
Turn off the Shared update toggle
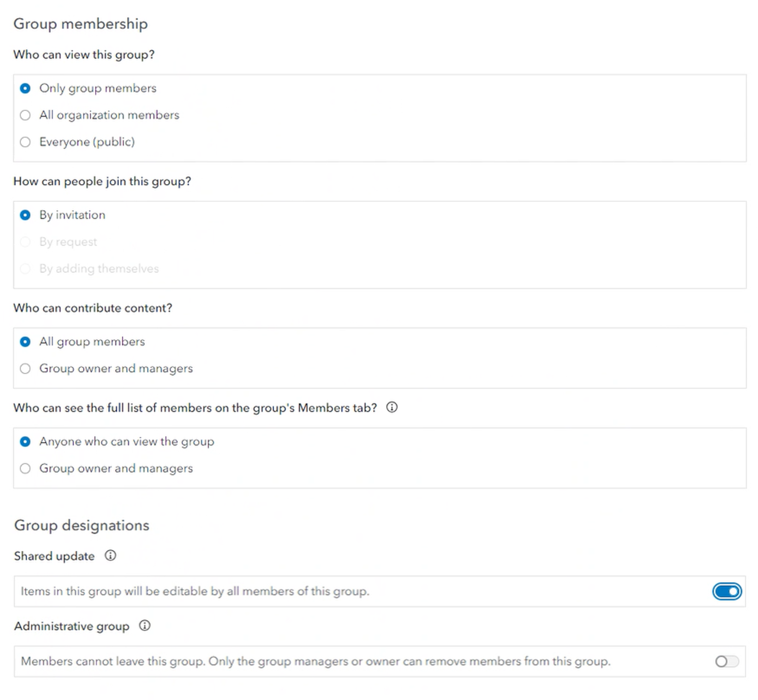click(726, 591)
